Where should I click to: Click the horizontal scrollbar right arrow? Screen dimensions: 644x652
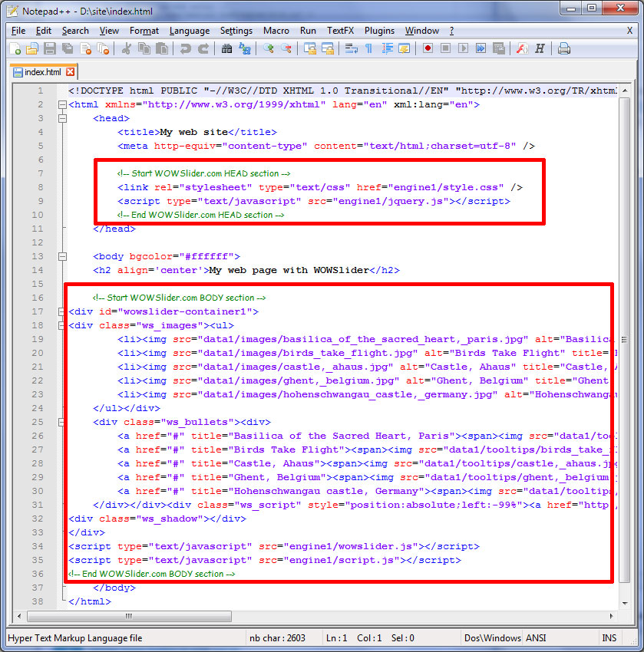(x=611, y=616)
